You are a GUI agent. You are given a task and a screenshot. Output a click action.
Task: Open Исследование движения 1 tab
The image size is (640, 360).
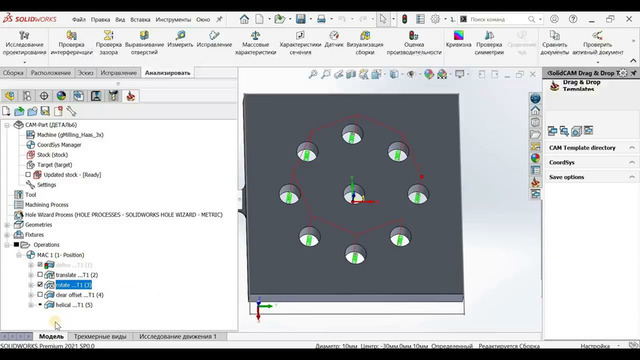(178, 336)
